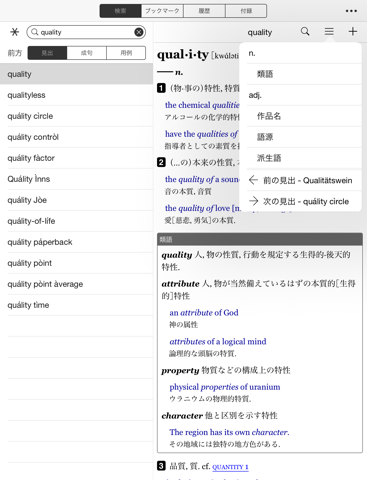Tap the plus icon to add a bookmark
367x480 pixels.
click(353, 31)
